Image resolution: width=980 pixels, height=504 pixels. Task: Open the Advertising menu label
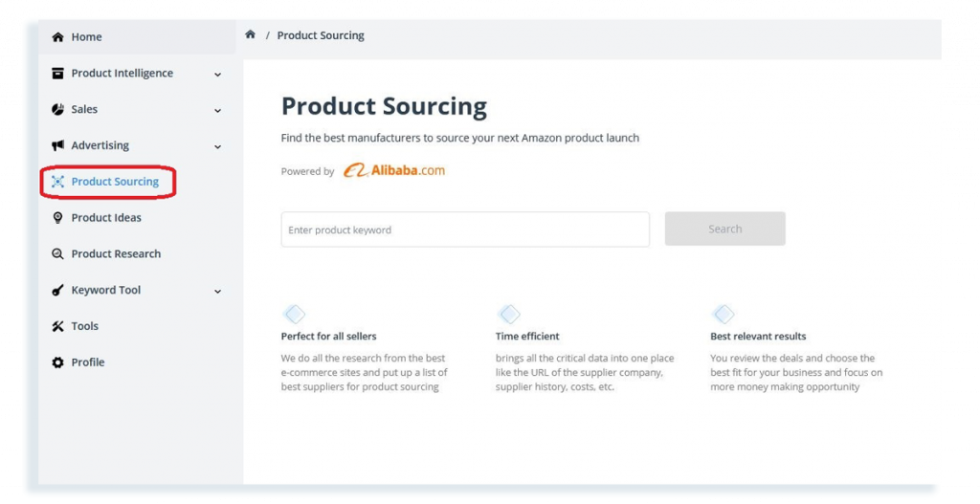(x=100, y=145)
